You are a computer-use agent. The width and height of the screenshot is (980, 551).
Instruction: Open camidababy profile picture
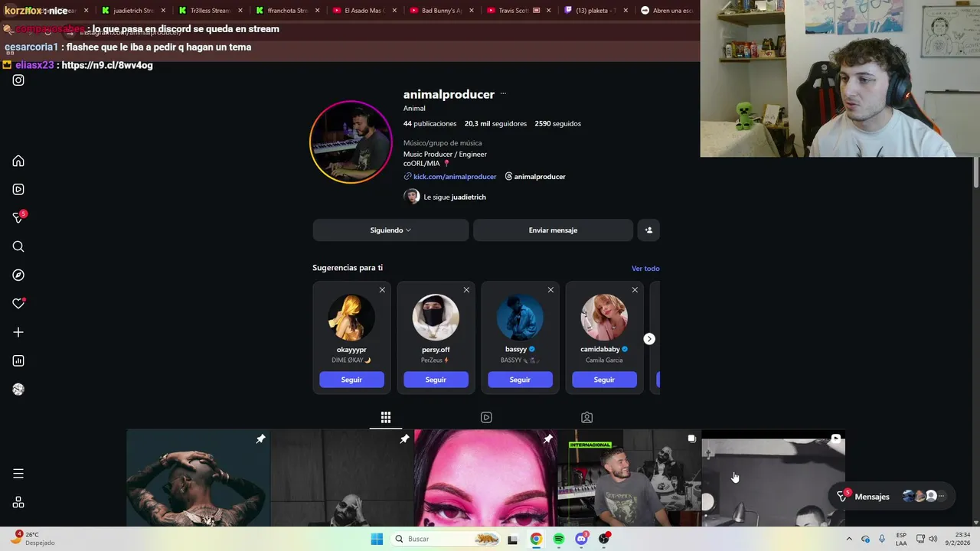click(604, 317)
